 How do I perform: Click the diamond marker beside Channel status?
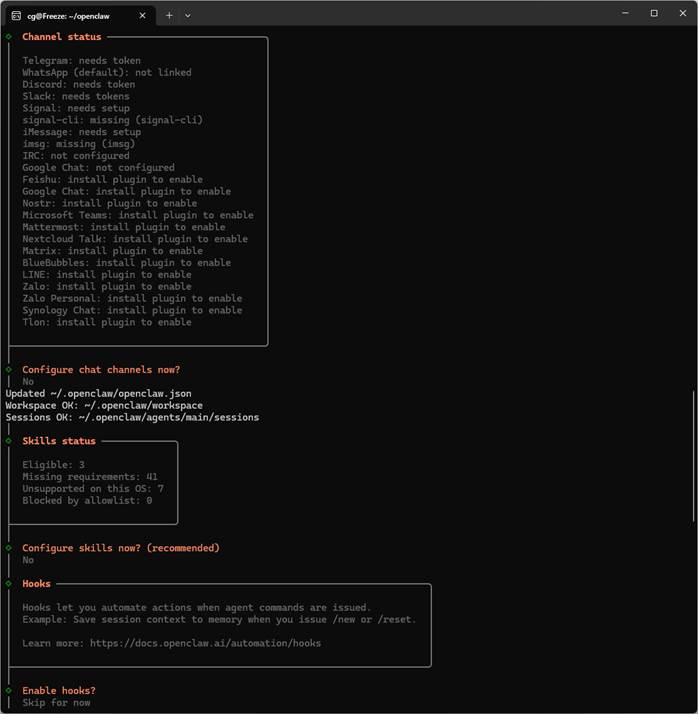[9, 37]
